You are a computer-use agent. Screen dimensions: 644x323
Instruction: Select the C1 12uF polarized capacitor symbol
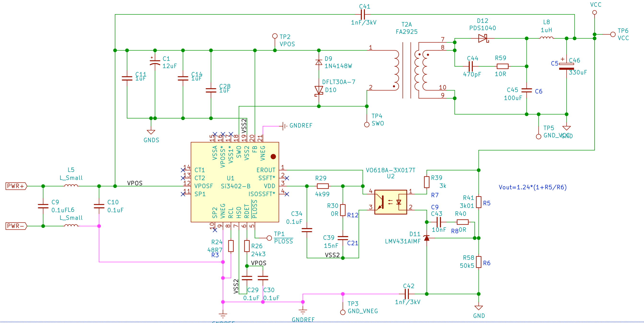click(155, 62)
